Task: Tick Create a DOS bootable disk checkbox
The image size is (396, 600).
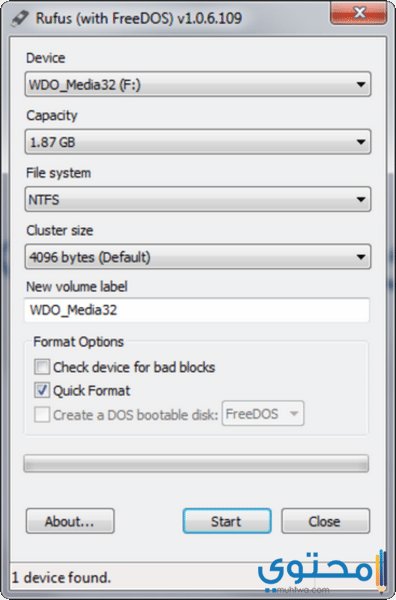Action: (42, 414)
